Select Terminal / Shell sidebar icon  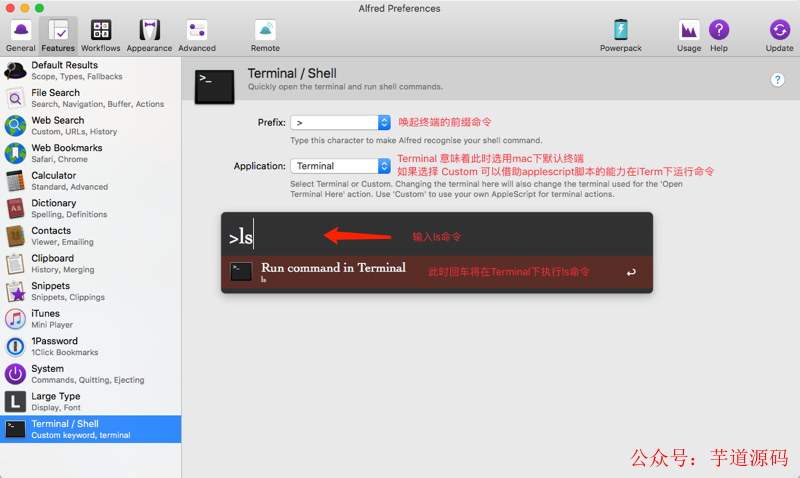coord(15,429)
